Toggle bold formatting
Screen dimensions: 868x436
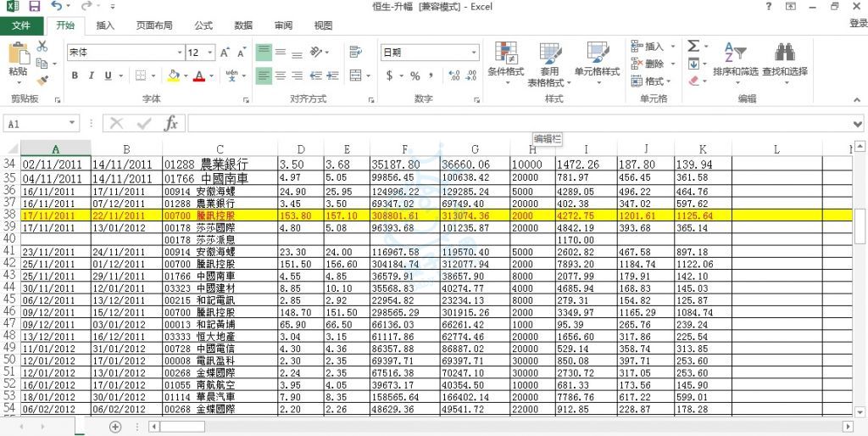pos(75,75)
